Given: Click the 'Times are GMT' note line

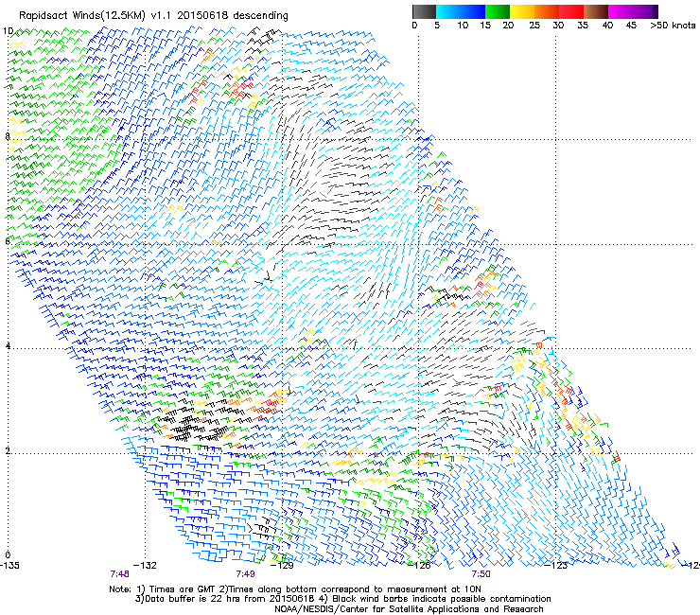Looking at the screenshot, I should click(295, 589).
